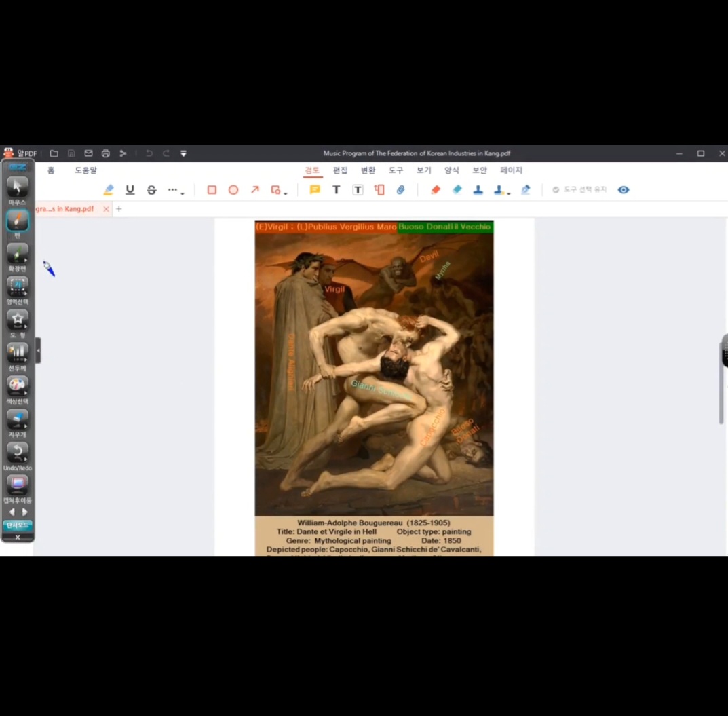
Task: Switch to the 페이지 (Page) tab
Action: (x=511, y=170)
